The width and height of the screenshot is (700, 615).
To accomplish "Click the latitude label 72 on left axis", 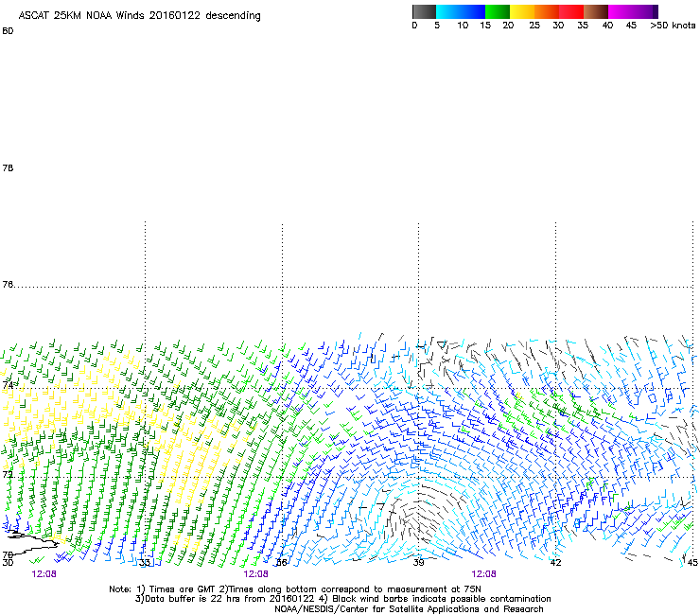I will [x=8, y=474].
